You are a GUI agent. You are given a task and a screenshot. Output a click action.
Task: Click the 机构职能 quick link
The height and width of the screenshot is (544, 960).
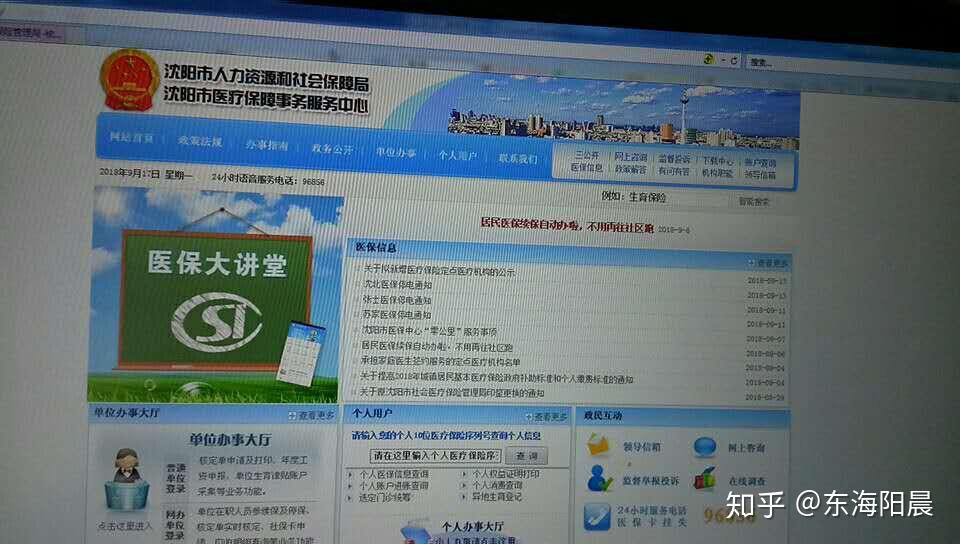click(718, 173)
